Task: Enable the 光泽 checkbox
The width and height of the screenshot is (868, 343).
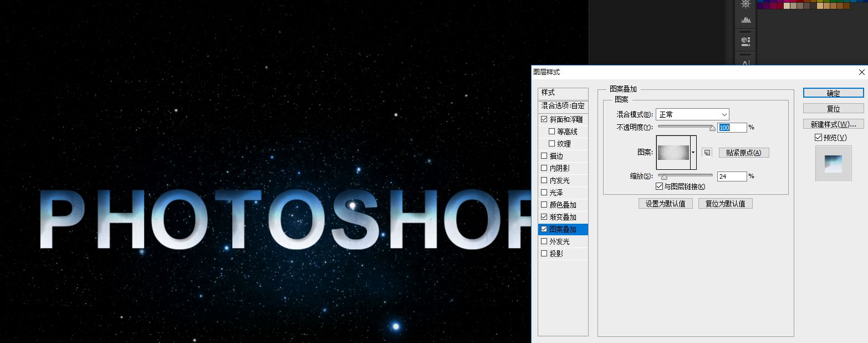Action: (x=544, y=193)
